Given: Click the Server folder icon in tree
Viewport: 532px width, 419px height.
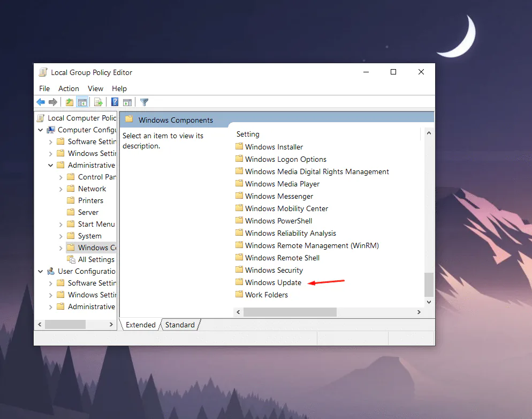Looking at the screenshot, I should [71, 212].
